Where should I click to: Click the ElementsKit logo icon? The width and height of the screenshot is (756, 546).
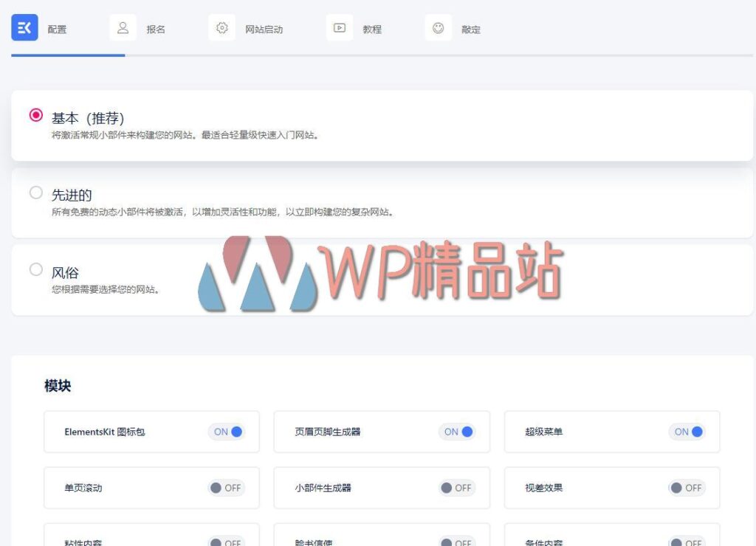[x=24, y=27]
